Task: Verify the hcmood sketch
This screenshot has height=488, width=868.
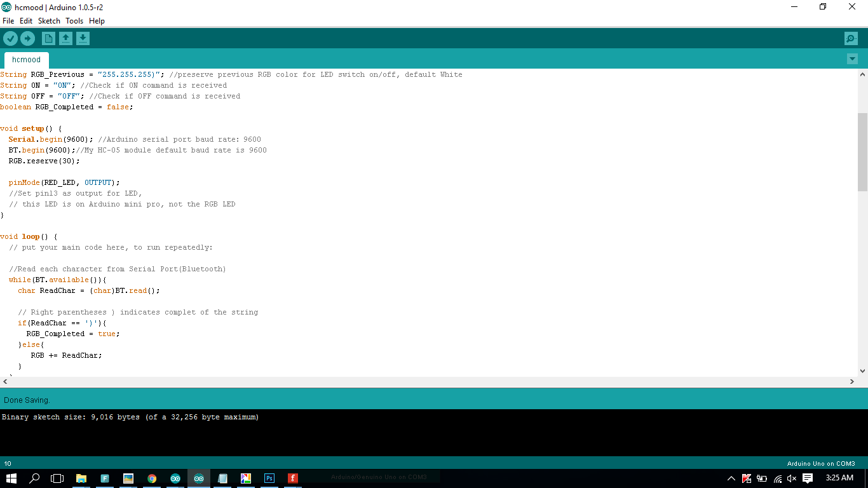Action: pyautogui.click(x=11, y=38)
